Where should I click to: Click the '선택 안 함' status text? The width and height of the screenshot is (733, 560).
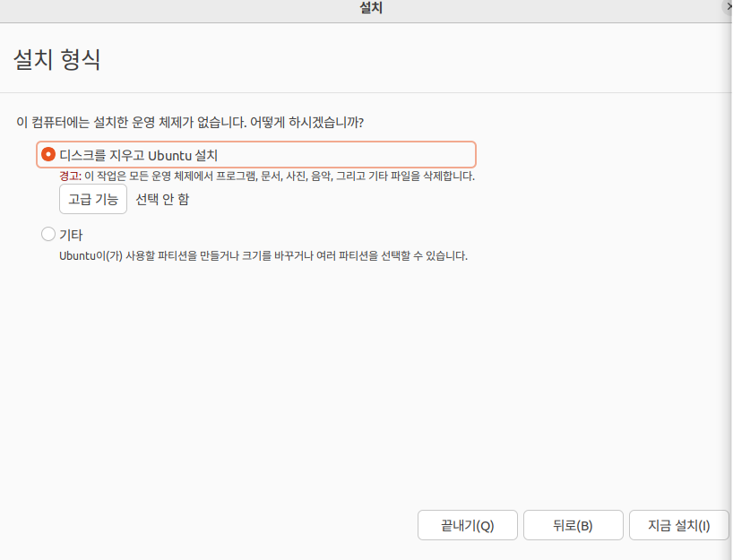point(162,200)
